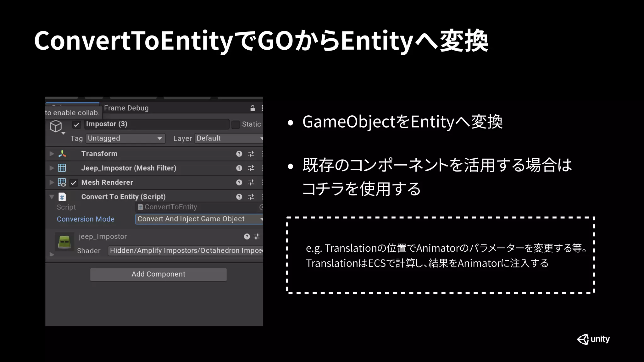Open help for Jeep_Impostor Mesh Filter
Screen dimensions: 644x362
pyautogui.click(x=239, y=168)
